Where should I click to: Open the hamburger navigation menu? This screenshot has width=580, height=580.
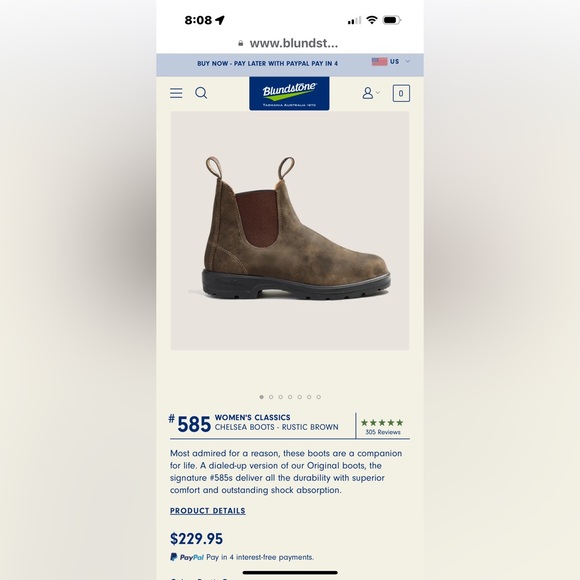pyautogui.click(x=176, y=93)
